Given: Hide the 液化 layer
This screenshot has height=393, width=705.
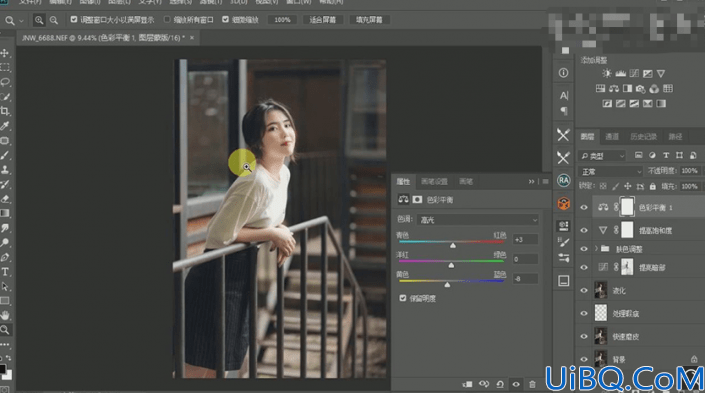Looking at the screenshot, I should [x=584, y=290].
